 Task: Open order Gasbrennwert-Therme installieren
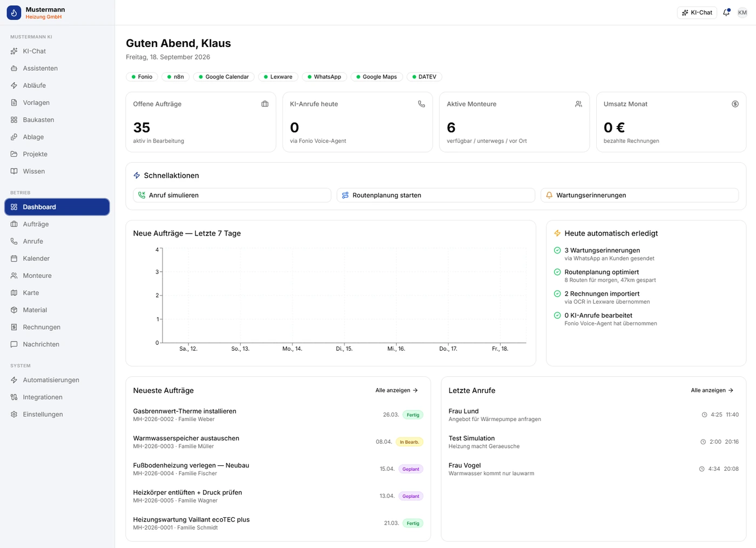[x=278, y=415]
